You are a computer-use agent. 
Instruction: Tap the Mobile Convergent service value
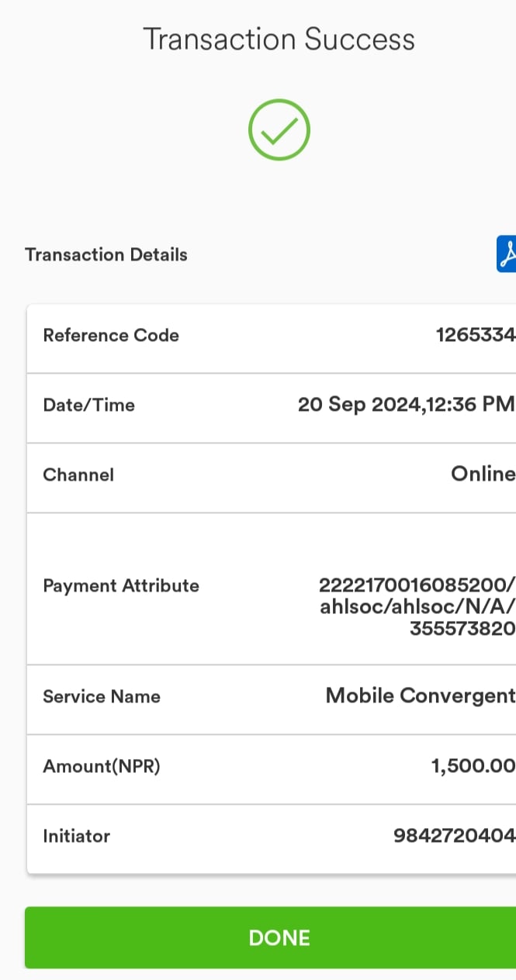click(x=421, y=695)
